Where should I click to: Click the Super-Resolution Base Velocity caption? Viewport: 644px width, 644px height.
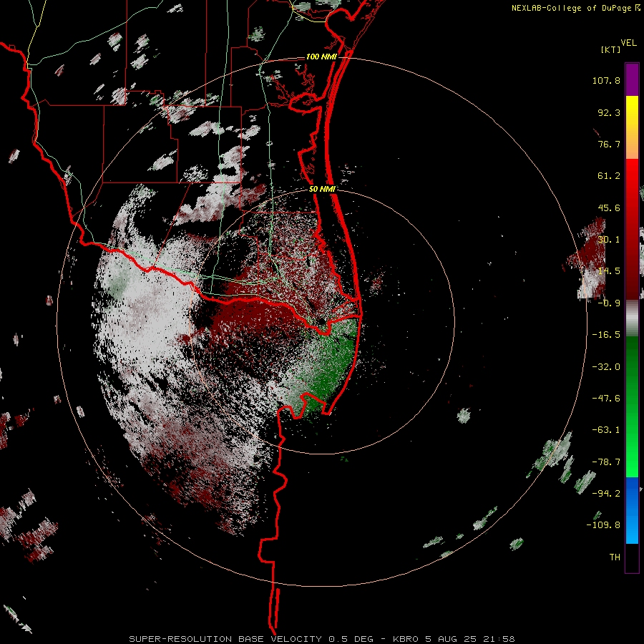(321, 639)
